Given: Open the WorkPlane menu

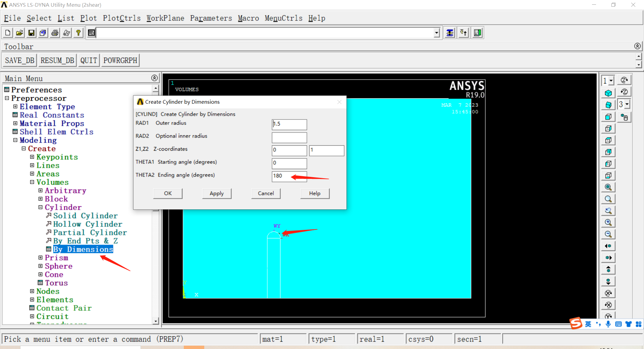Looking at the screenshot, I should (165, 18).
